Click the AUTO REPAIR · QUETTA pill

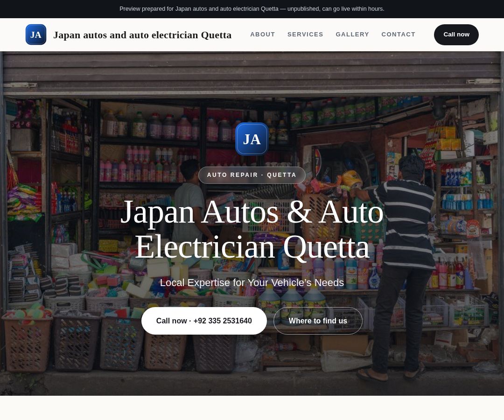click(252, 175)
